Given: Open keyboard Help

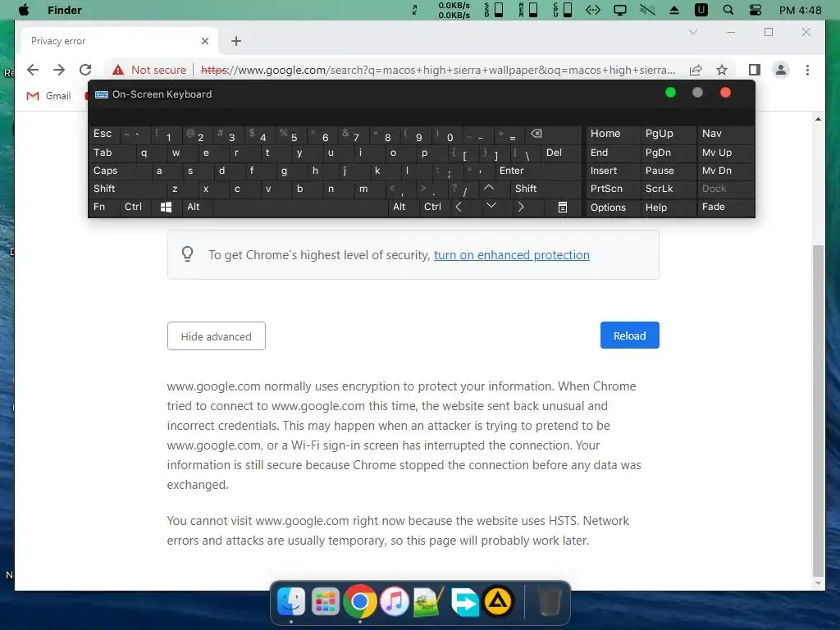Looking at the screenshot, I should (x=668, y=208).
